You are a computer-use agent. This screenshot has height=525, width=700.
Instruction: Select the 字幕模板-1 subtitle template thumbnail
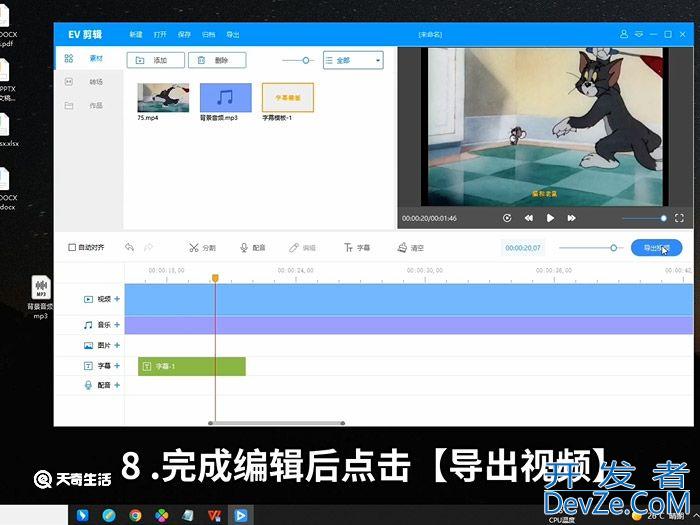[x=288, y=97]
